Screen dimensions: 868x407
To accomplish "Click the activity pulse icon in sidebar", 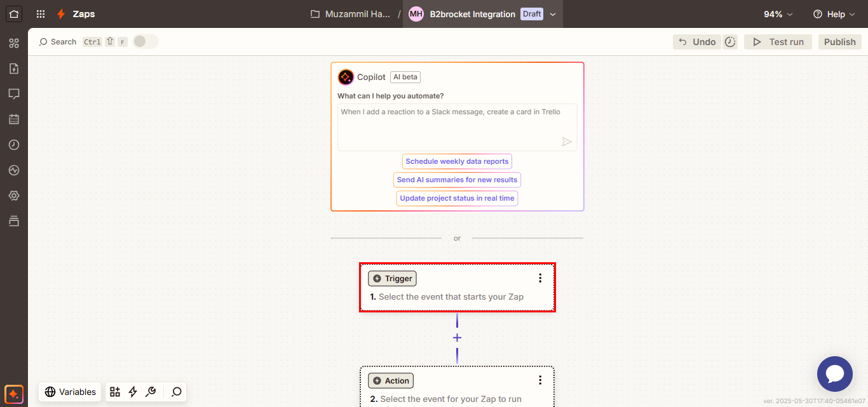I will click(x=14, y=170).
